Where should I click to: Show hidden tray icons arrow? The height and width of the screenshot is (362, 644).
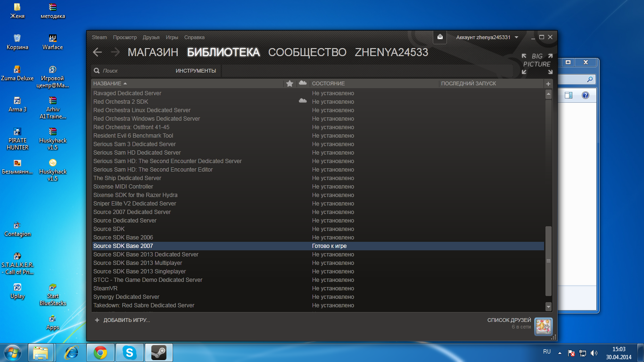[560, 353]
